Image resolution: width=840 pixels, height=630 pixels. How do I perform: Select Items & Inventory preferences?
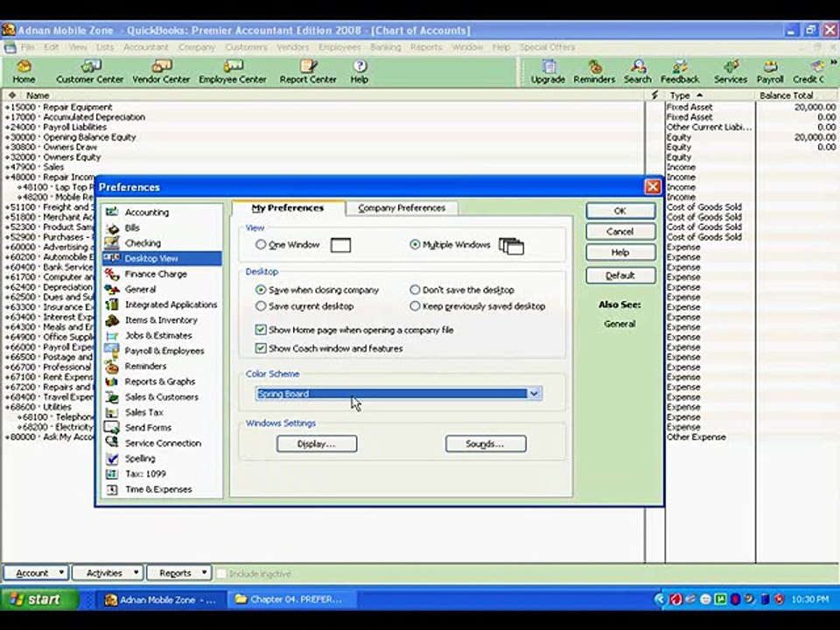pos(161,320)
